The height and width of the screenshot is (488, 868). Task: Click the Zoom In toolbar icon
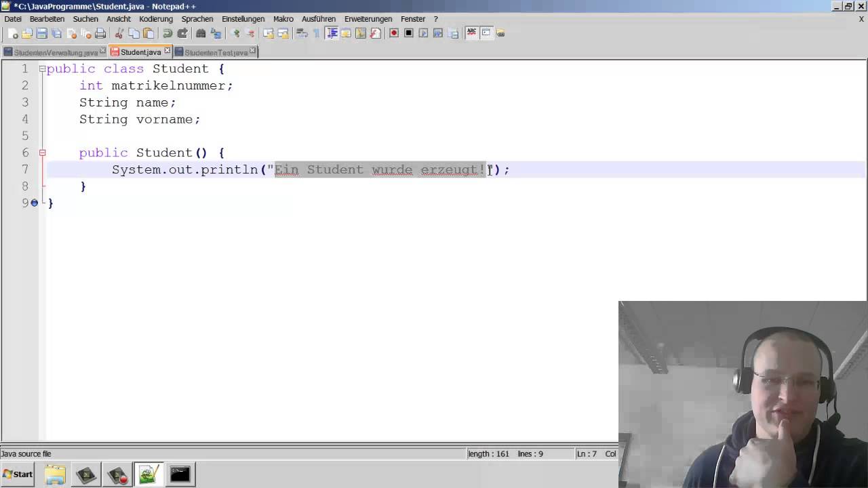[x=237, y=33]
